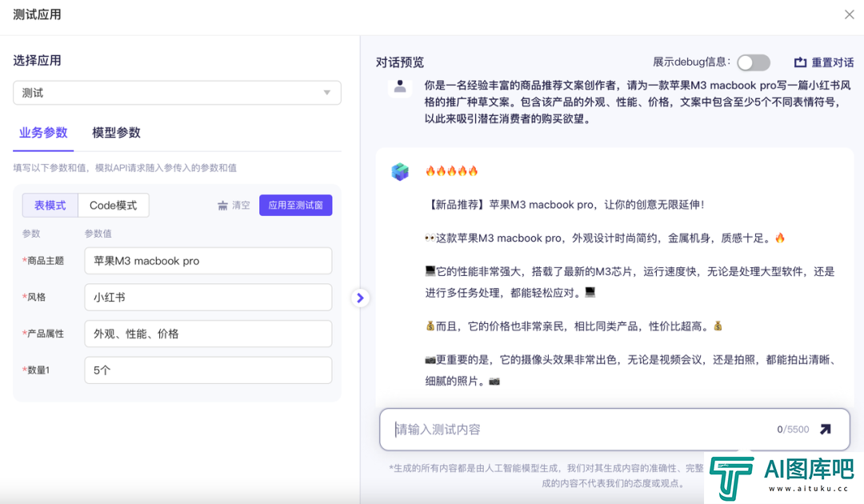This screenshot has height=504, width=864.
Task: Edit the 风格 field containing 小红书
Action: point(208,298)
